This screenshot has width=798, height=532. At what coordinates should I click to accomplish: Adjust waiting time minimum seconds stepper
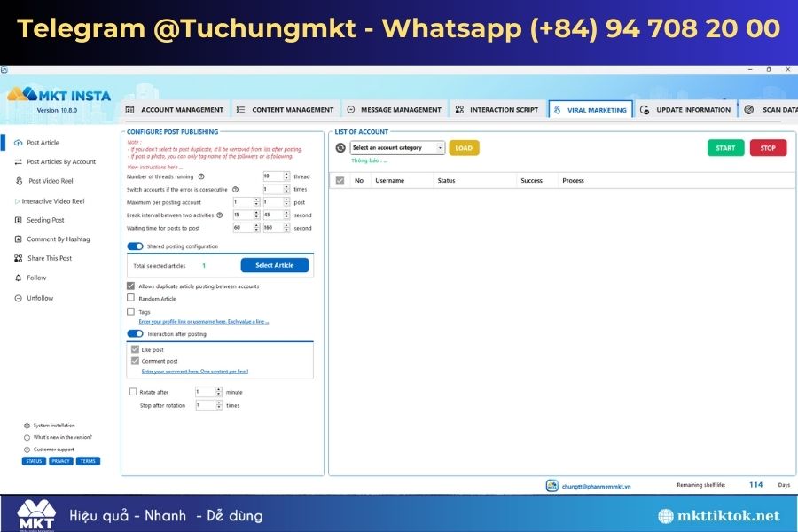[246, 228]
